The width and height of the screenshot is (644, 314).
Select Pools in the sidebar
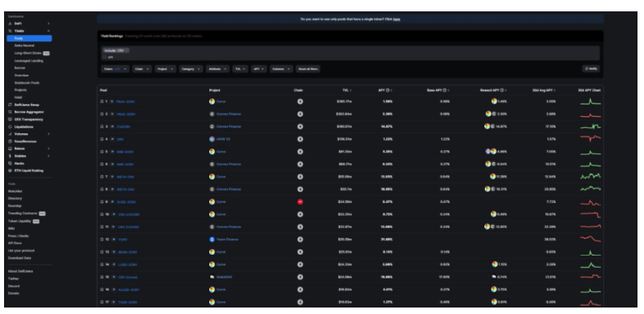tap(29, 38)
